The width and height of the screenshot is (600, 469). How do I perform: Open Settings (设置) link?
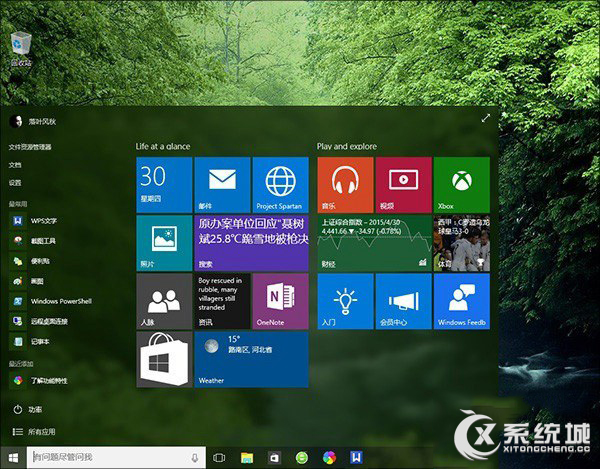point(15,183)
